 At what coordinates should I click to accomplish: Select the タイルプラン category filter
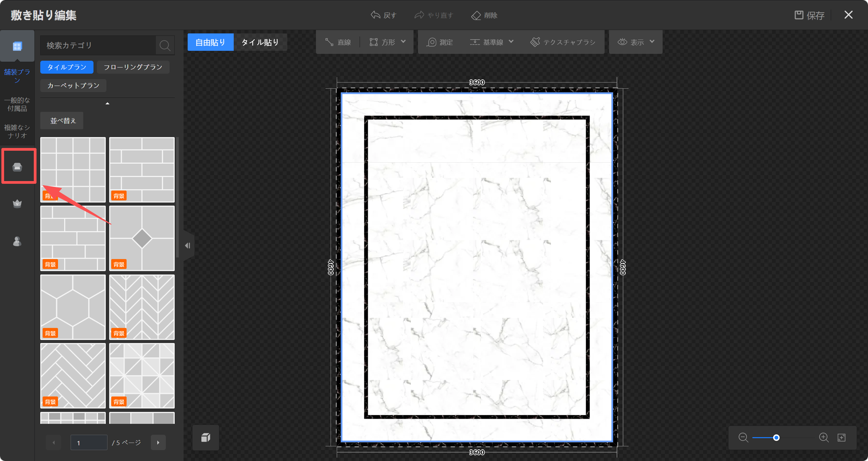click(67, 67)
